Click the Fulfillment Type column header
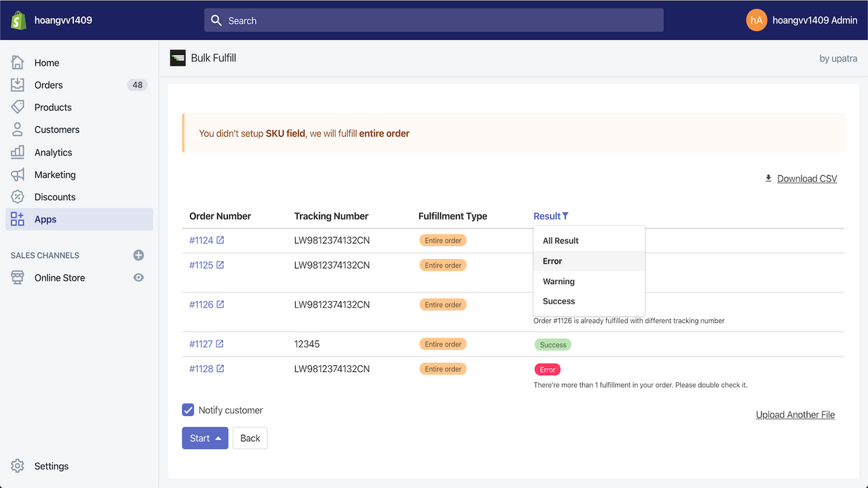This screenshot has height=488, width=868. (453, 216)
